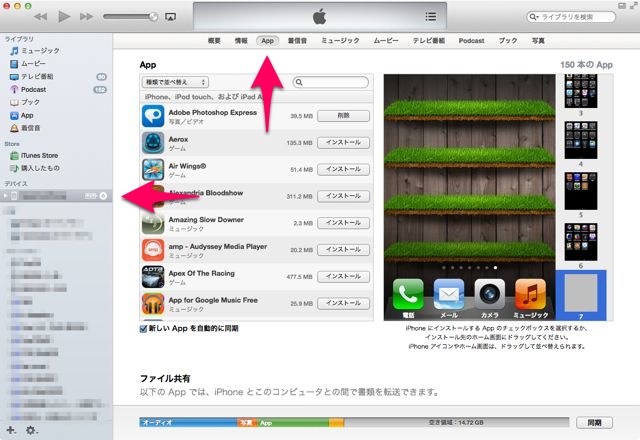This screenshot has height=440, width=640.
Task: Select the Aerox app icon
Action: [x=153, y=143]
